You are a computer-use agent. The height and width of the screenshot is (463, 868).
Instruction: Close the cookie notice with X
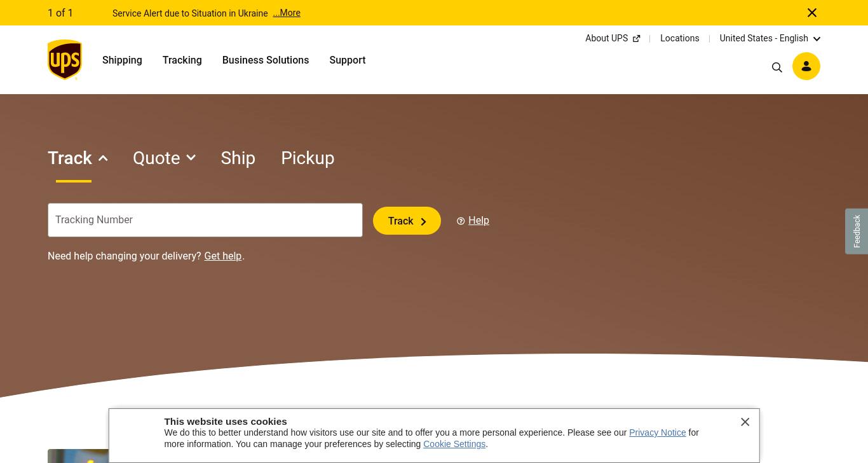pos(745,422)
